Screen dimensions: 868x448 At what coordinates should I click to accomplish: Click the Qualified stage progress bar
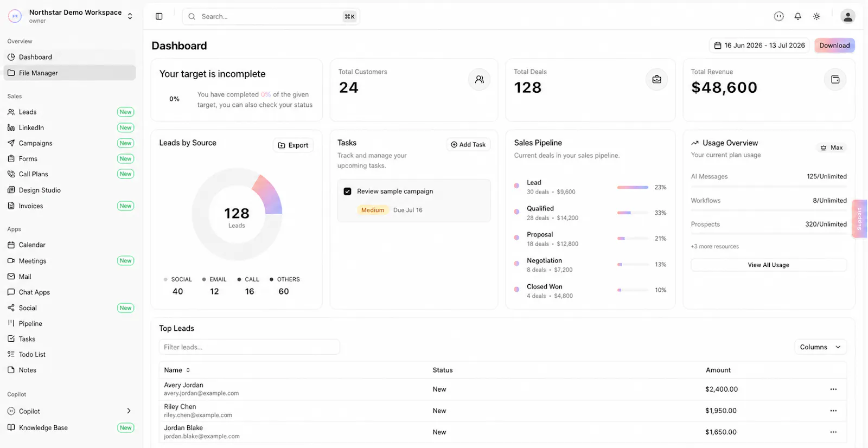click(x=633, y=213)
